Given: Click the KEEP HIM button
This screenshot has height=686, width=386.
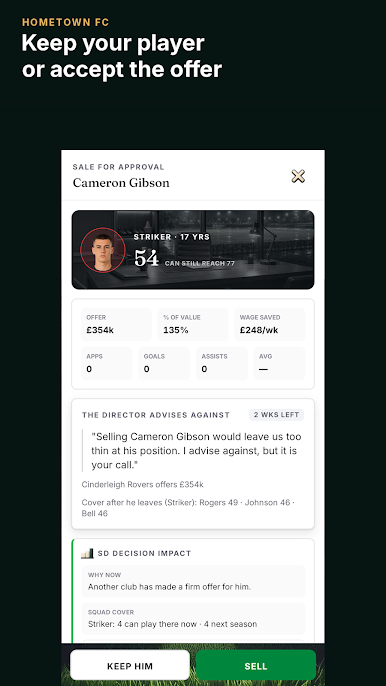Looking at the screenshot, I should (130, 666).
